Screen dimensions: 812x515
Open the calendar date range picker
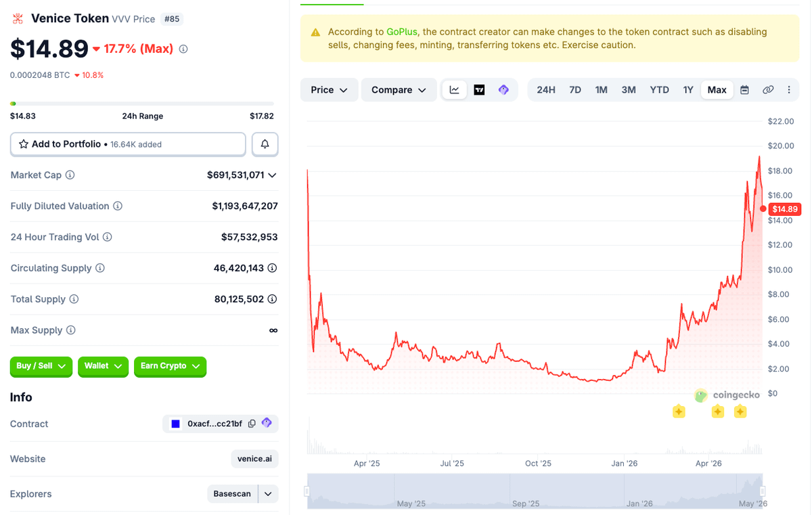[744, 90]
